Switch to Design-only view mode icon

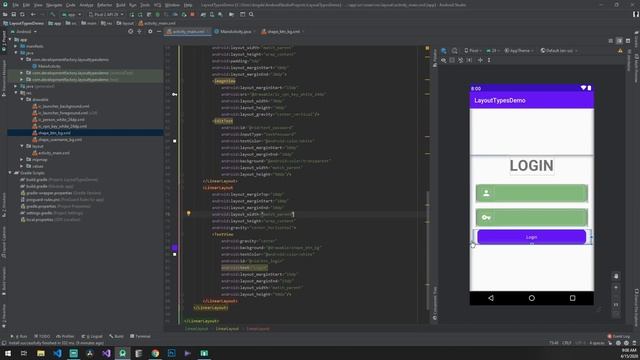coord(628,41)
